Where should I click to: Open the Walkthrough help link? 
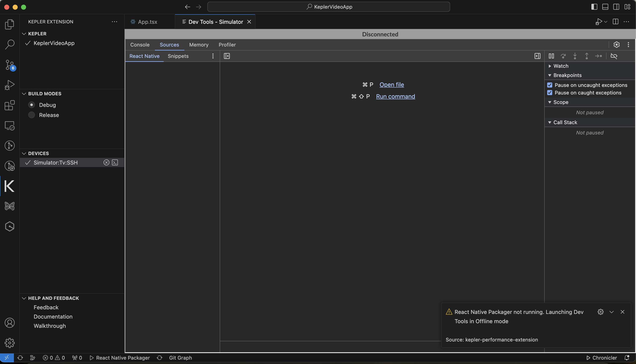point(49,326)
